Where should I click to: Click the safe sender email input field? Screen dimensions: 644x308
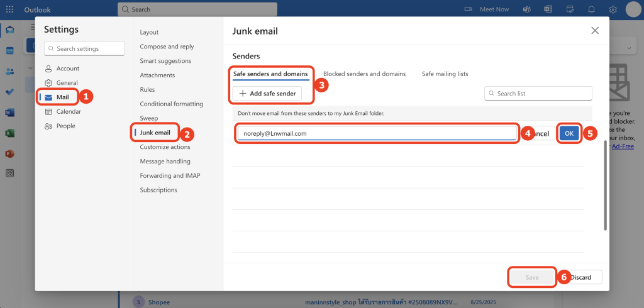pyautogui.click(x=376, y=133)
